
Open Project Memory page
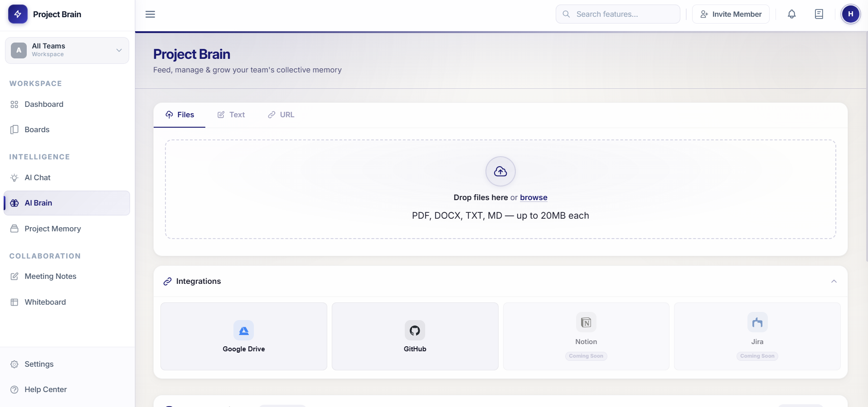click(67, 229)
